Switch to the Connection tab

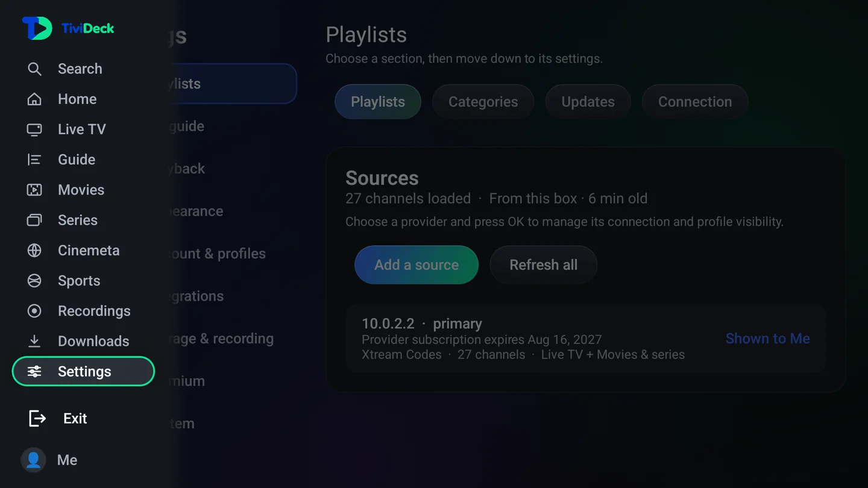[695, 102]
